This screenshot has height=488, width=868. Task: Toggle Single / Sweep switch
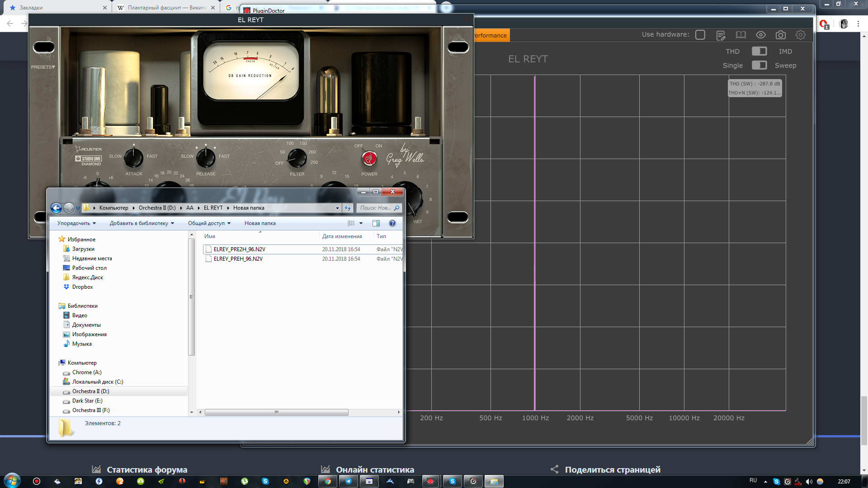click(x=759, y=65)
